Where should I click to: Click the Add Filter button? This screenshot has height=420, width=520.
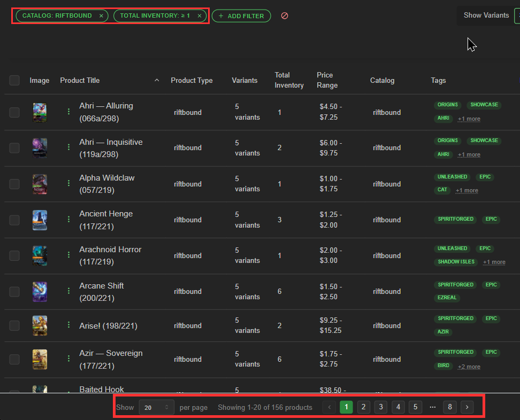pyautogui.click(x=241, y=16)
